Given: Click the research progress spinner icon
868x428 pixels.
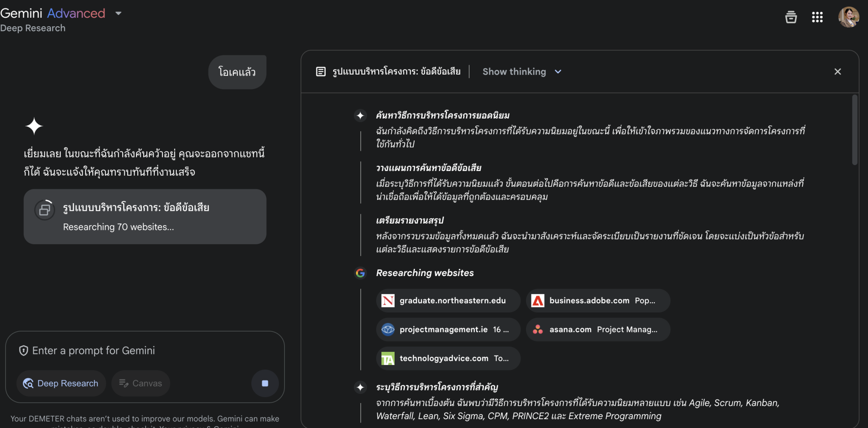Looking at the screenshot, I should click(x=45, y=210).
